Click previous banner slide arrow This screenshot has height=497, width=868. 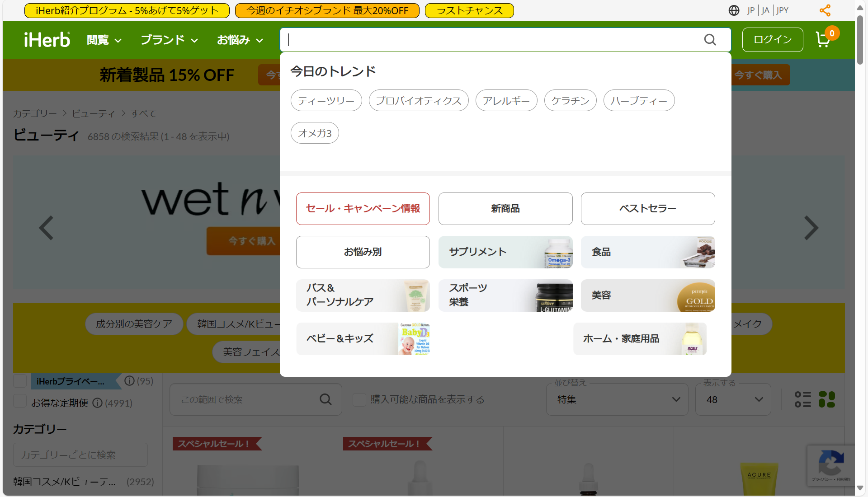[46, 228]
